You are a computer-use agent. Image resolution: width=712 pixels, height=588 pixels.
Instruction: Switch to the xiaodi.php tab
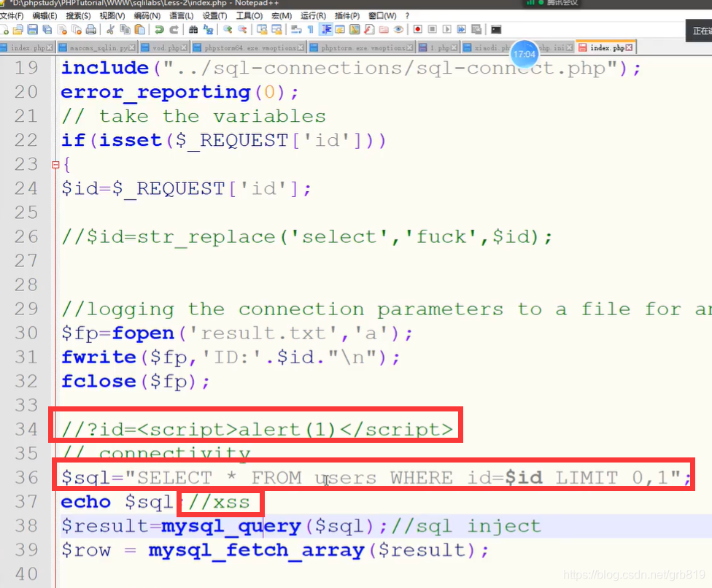click(487, 47)
